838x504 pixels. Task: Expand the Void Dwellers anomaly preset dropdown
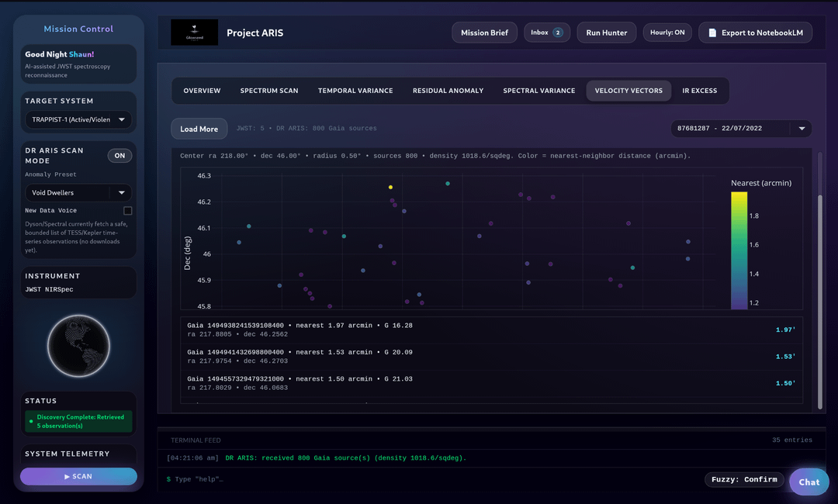pos(78,192)
